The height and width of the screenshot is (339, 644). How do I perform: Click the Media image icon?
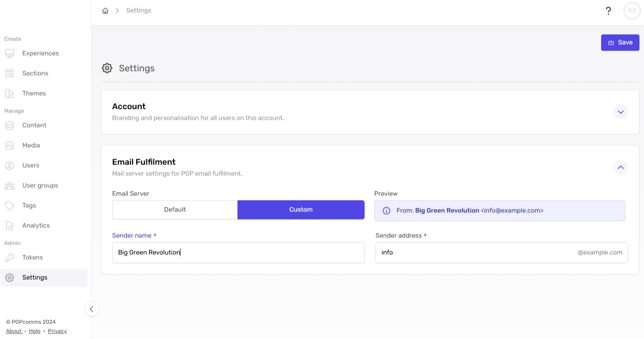[x=10, y=145]
